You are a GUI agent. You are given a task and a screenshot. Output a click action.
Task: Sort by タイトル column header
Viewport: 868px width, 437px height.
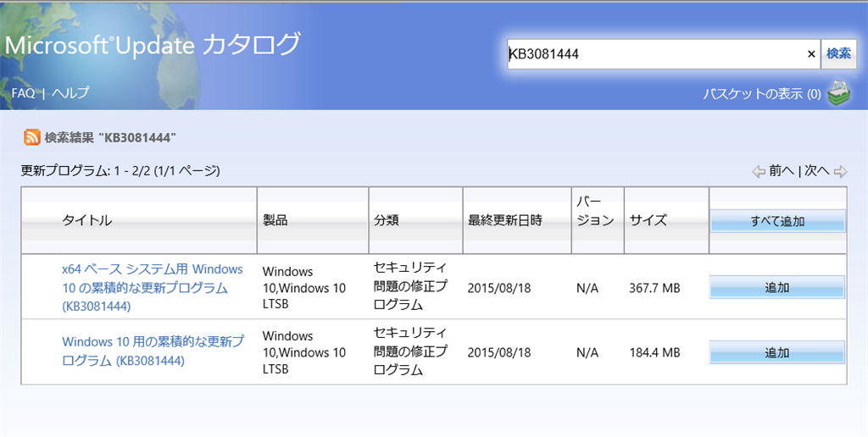tap(87, 220)
